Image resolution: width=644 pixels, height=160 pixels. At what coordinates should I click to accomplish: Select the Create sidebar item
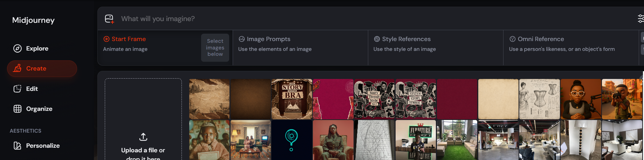42,68
